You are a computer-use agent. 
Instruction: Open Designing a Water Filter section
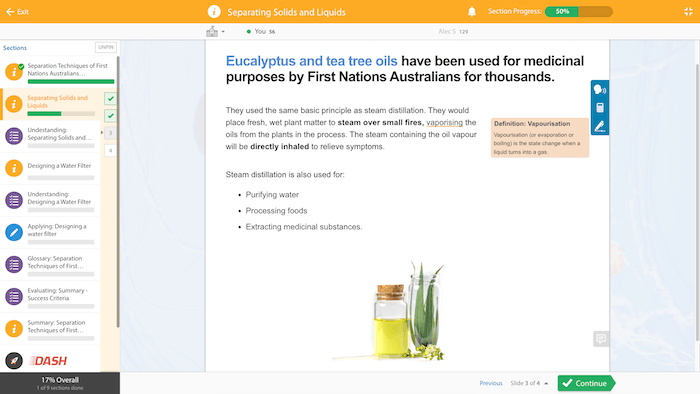point(50,168)
